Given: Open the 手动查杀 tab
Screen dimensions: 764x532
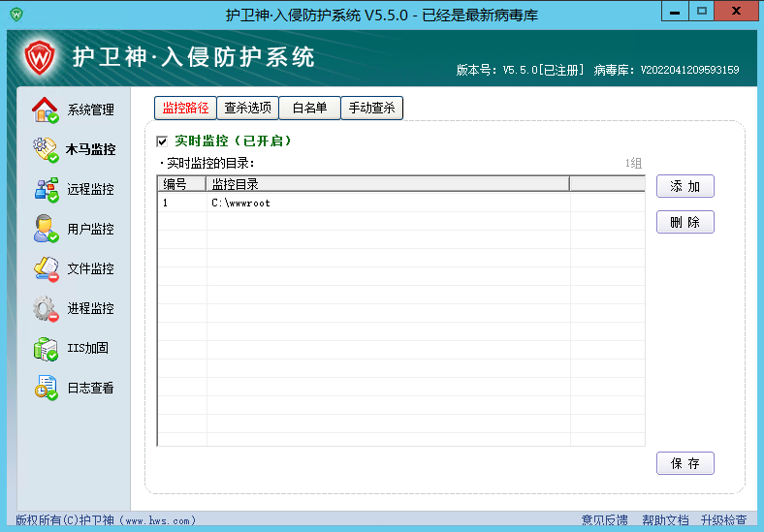Looking at the screenshot, I should (x=371, y=108).
